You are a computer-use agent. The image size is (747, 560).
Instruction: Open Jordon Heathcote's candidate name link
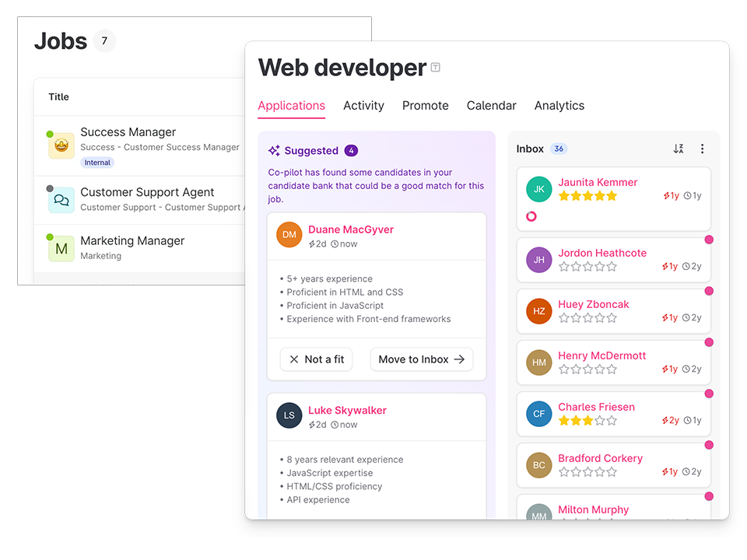(601, 253)
